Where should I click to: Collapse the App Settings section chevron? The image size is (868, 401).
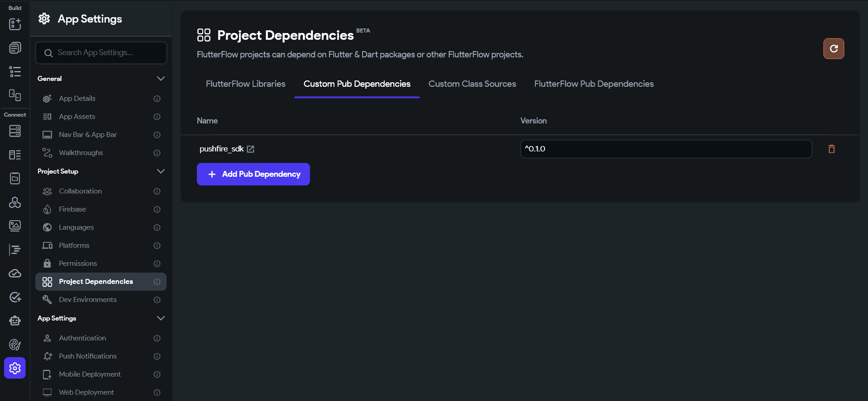pos(160,318)
